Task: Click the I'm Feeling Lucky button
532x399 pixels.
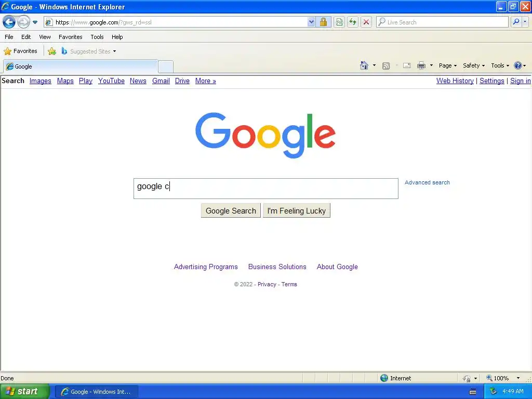Action: (297, 211)
